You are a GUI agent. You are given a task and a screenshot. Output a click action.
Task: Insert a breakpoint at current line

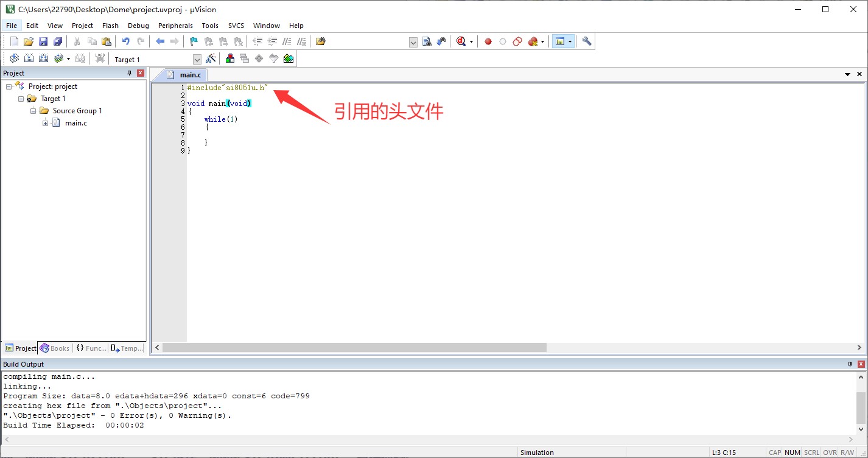tap(488, 41)
